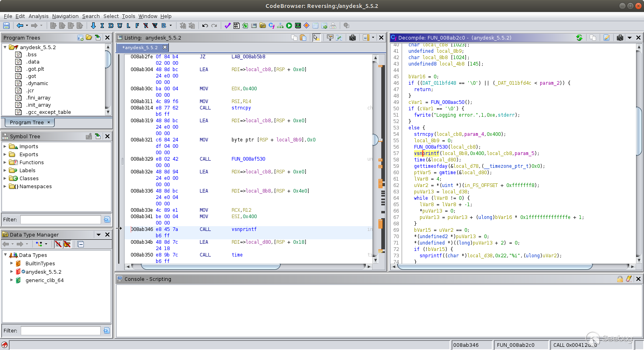Image resolution: width=644 pixels, height=350 pixels.
Task: Expand Imports in Symbol Tree
Action: [5, 147]
